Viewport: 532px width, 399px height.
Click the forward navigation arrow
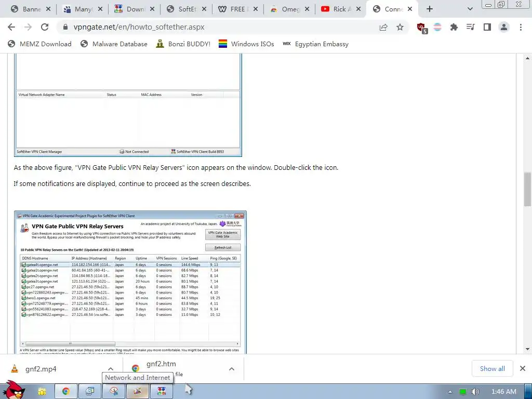point(28,27)
